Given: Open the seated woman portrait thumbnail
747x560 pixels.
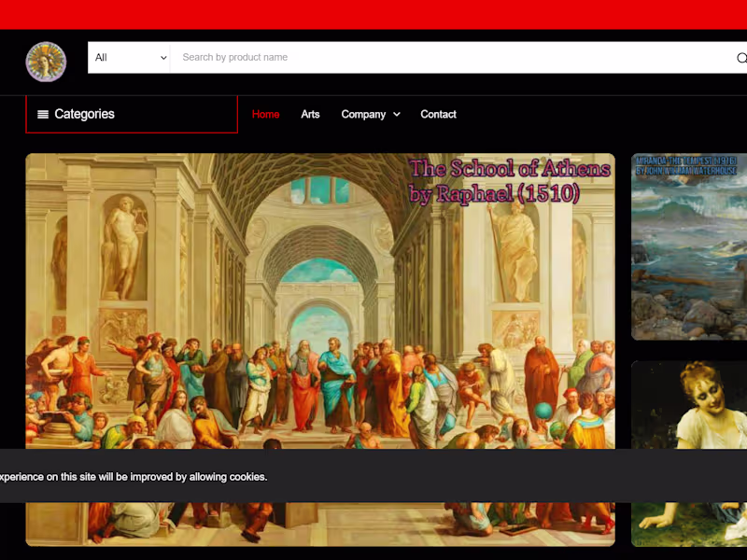Looking at the screenshot, I should point(689,454).
